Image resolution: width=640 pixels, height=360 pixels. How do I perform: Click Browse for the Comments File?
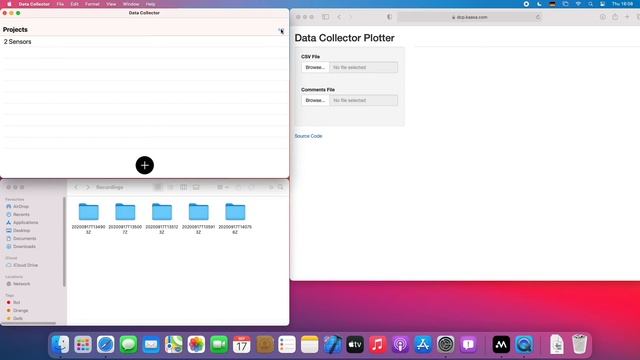tap(315, 100)
